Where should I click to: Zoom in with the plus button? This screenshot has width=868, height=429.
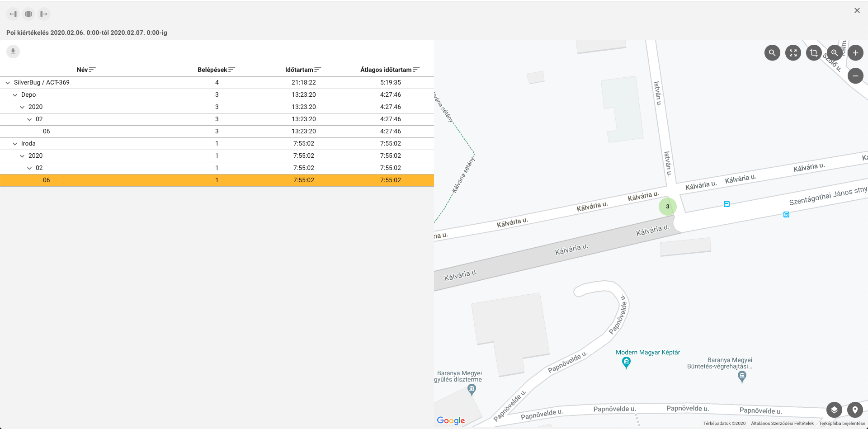[855, 53]
